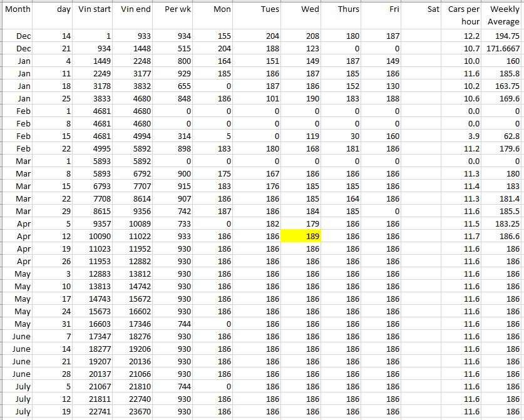The height and width of the screenshot is (420, 524).
Task: Select the Vin start cell with 10090
Action: click(x=94, y=236)
